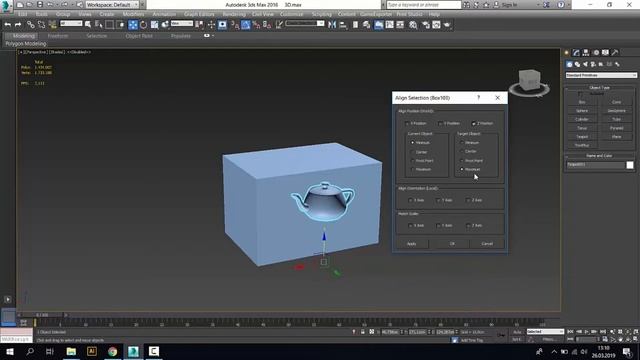Activate the Select and Scale tool

[x=154, y=25]
